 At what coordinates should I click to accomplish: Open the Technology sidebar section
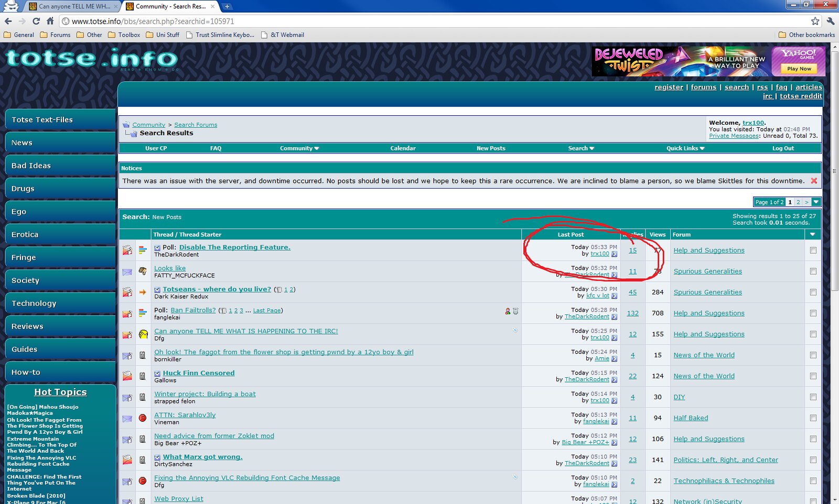point(60,303)
